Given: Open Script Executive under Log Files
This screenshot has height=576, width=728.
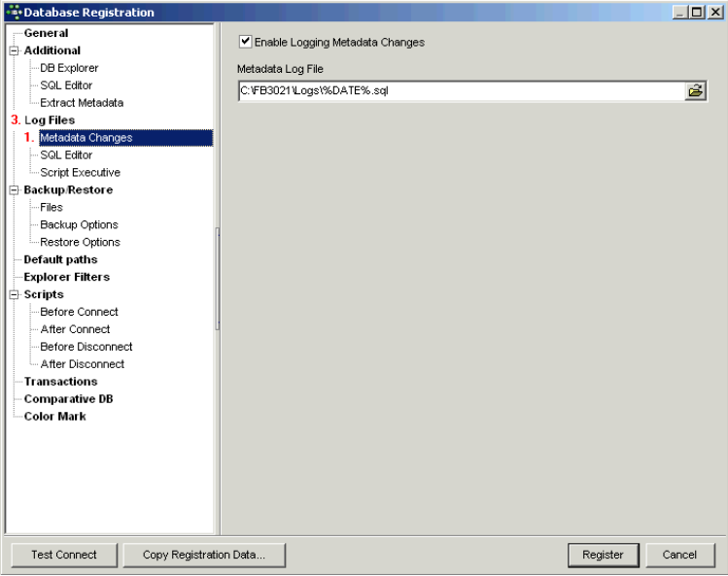Looking at the screenshot, I should [x=80, y=173].
